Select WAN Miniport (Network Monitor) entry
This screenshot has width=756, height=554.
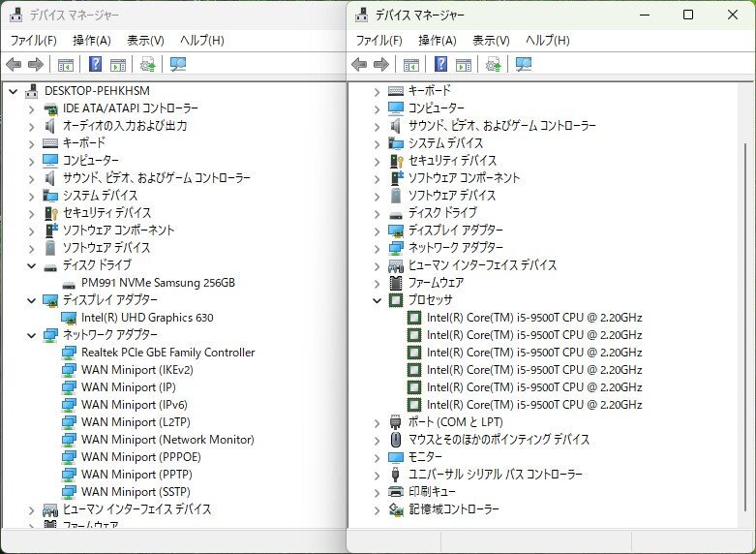tap(167, 440)
